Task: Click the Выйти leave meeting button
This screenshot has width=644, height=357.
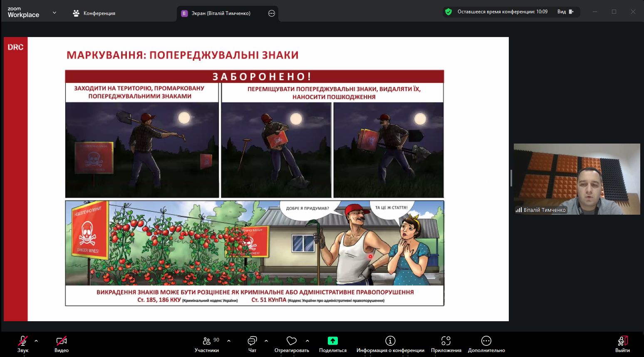Action: [622, 341]
